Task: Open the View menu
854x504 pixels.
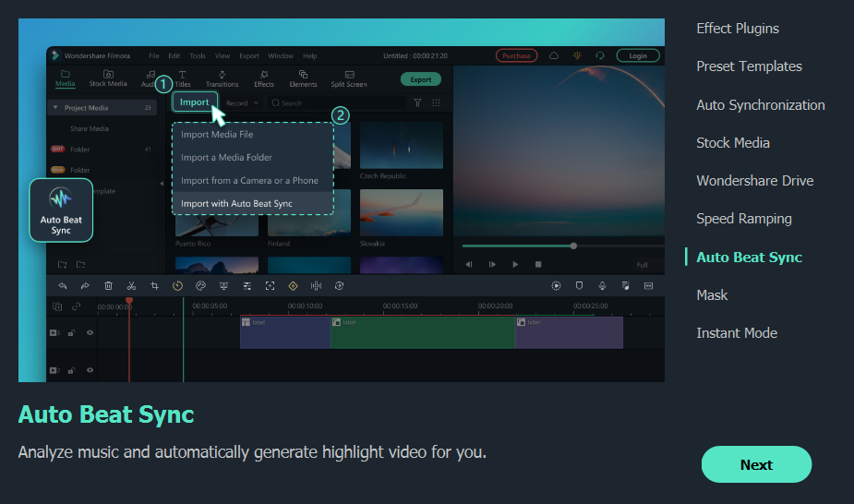Action: (223, 55)
